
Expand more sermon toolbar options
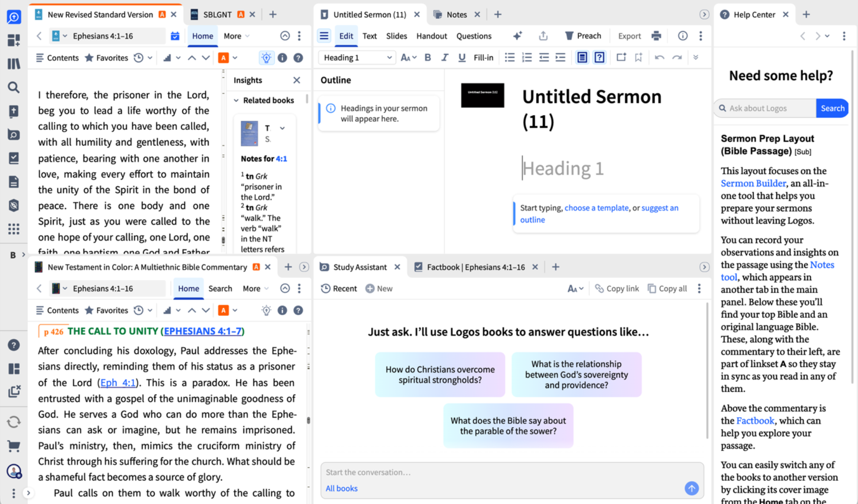pos(696,57)
